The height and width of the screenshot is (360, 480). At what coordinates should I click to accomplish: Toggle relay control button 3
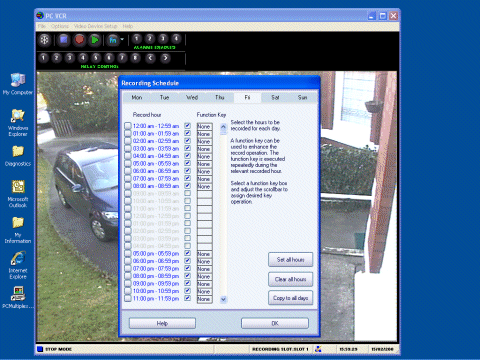point(70,58)
